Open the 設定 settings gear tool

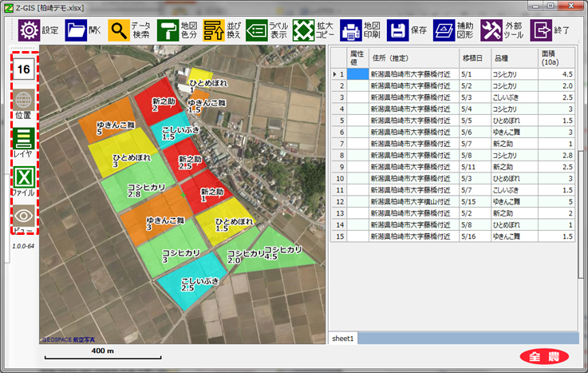[x=29, y=30]
